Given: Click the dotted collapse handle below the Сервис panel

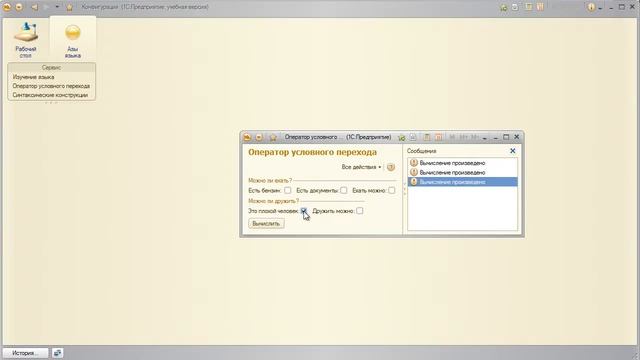Looking at the screenshot, I should coord(51,102).
